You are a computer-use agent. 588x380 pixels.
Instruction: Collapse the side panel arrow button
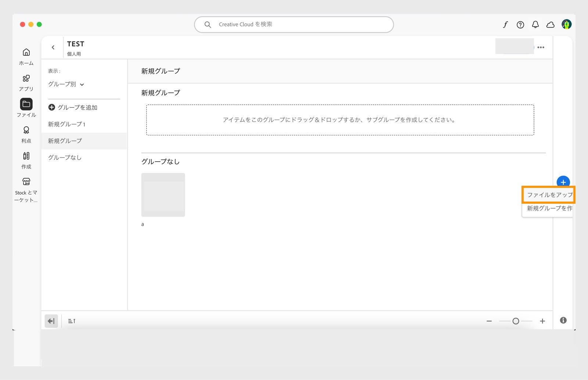[x=51, y=321]
